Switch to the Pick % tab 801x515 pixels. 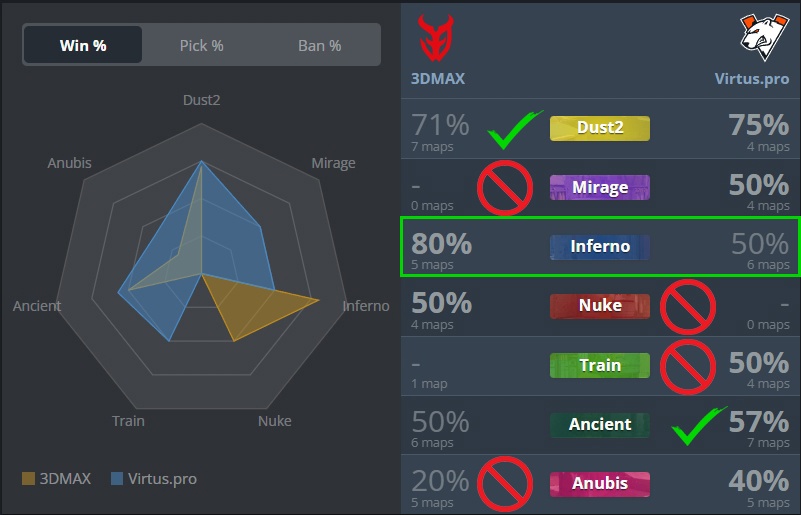point(201,45)
